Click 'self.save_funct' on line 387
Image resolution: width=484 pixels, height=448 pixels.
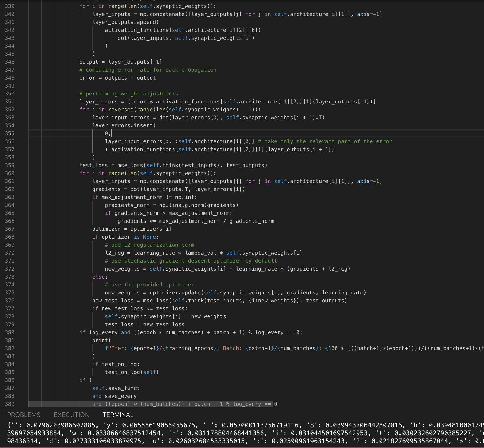(x=116, y=388)
